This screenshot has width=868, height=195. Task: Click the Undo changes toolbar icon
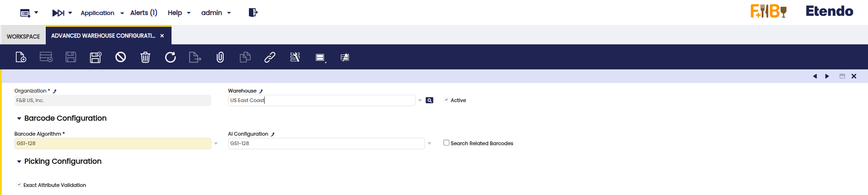point(120,57)
